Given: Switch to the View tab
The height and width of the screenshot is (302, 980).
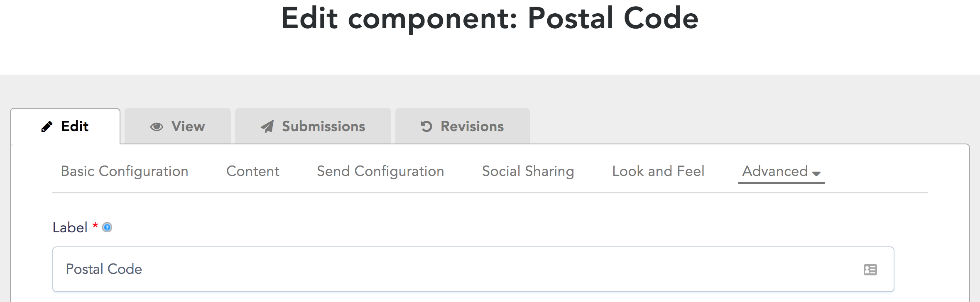Looking at the screenshot, I should click(x=178, y=126).
